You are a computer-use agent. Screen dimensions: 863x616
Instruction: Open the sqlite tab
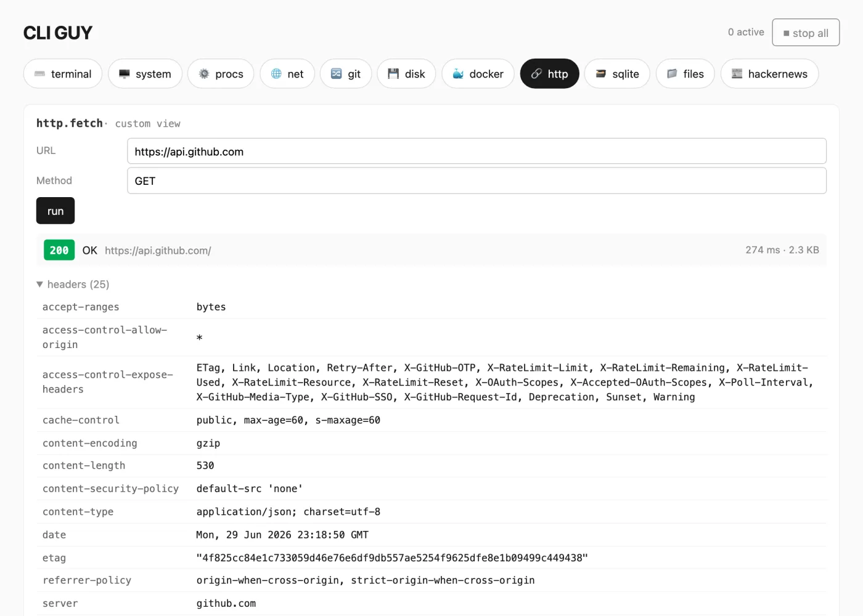click(x=617, y=74)
